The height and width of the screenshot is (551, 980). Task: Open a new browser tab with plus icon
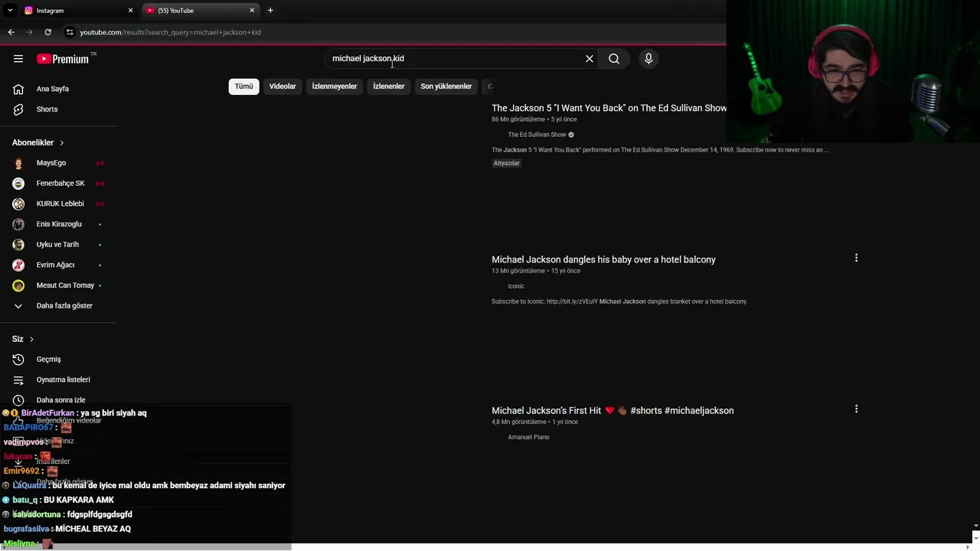[270, 11]
